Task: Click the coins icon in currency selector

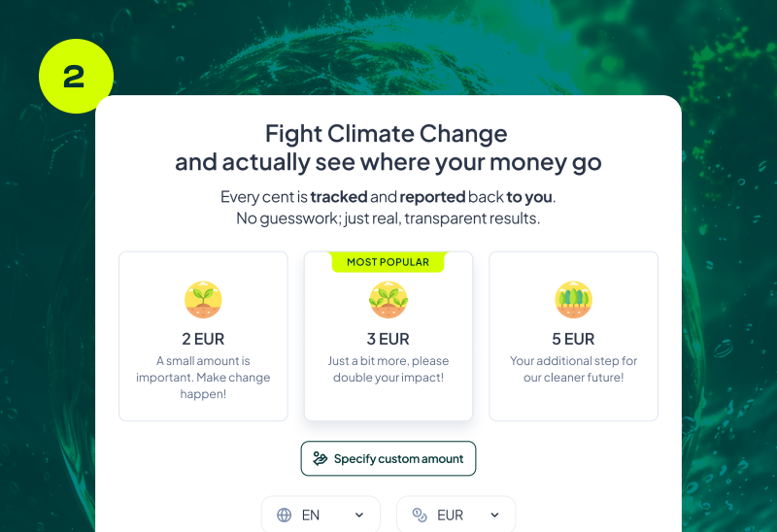Action: coord(420,515)
